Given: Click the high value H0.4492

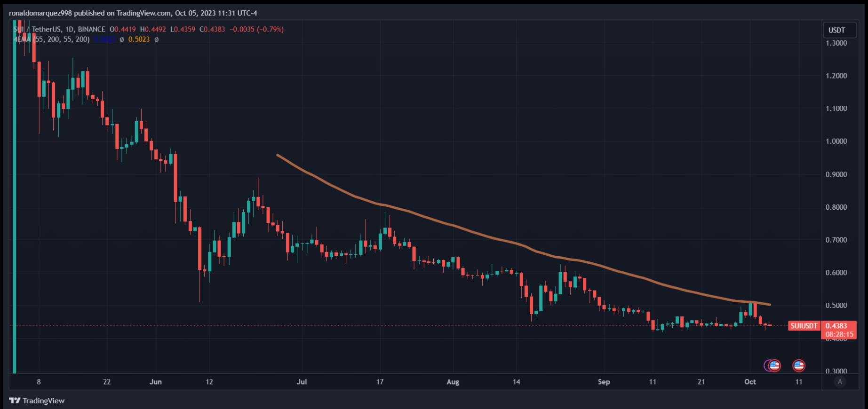Looking at the screenshot, I should tap(153, 29).
